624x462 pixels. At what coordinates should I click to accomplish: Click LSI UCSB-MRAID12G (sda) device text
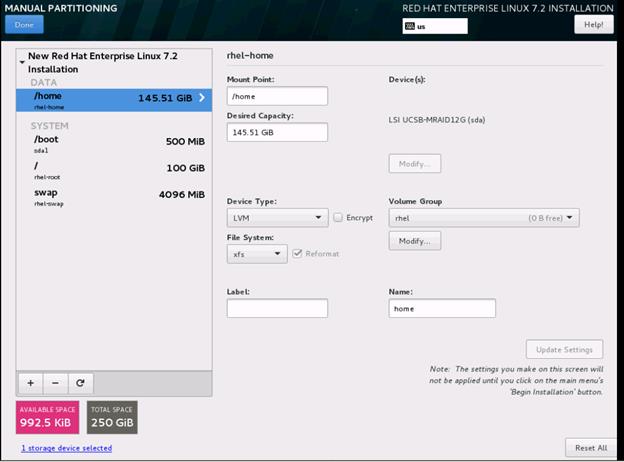click(437, 120)
